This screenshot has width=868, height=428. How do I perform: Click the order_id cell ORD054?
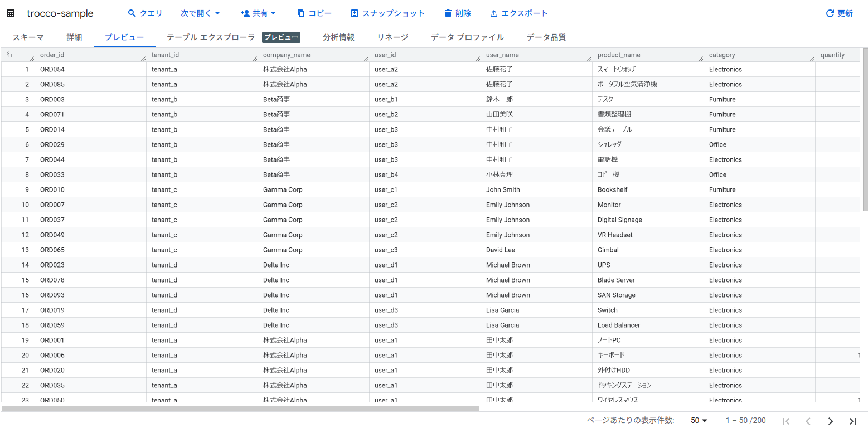click(52, 70)
